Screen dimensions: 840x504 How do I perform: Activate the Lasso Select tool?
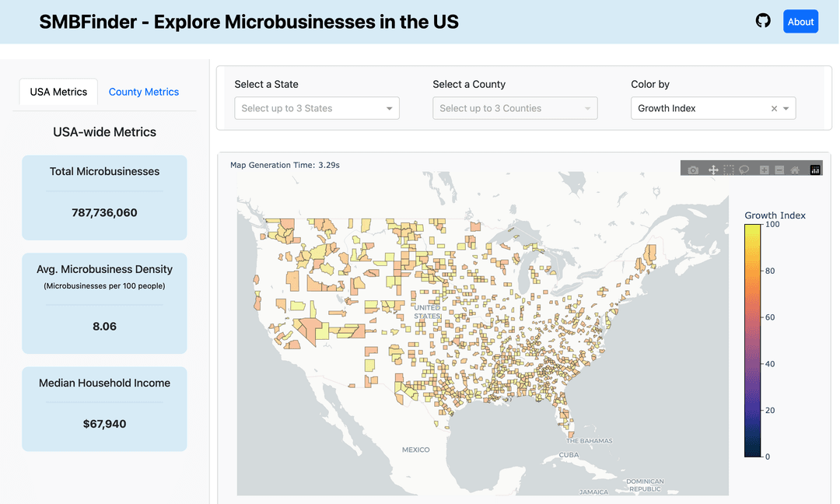(744, 170)
